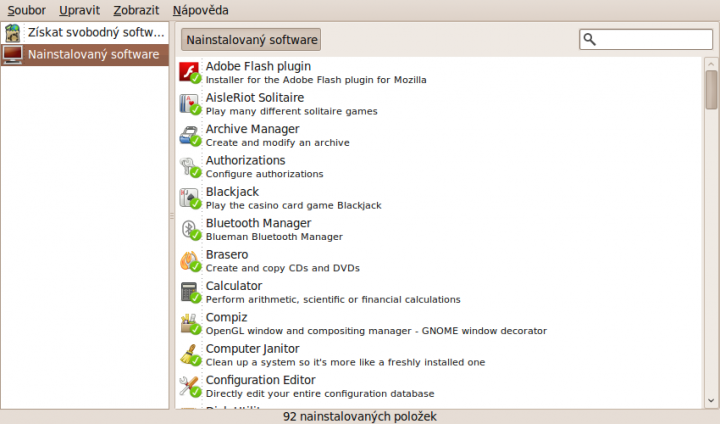Focus the search input field
Screen dimensions: 720x424
646,40
